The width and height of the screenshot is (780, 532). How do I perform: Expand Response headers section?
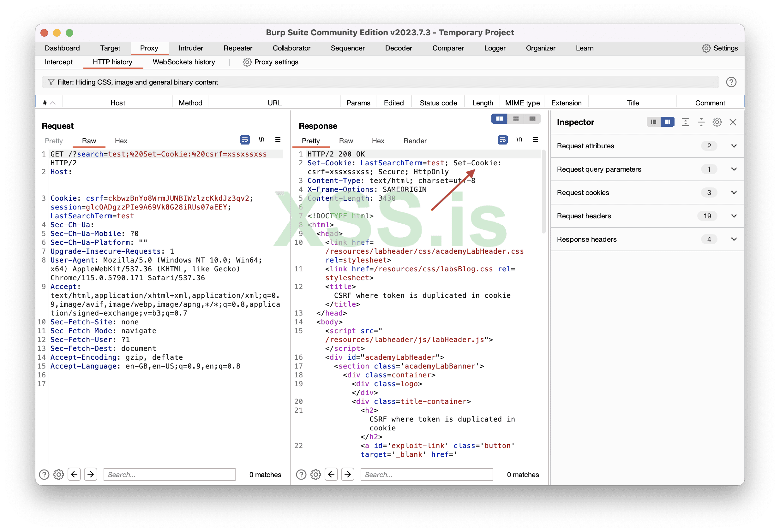734,239
